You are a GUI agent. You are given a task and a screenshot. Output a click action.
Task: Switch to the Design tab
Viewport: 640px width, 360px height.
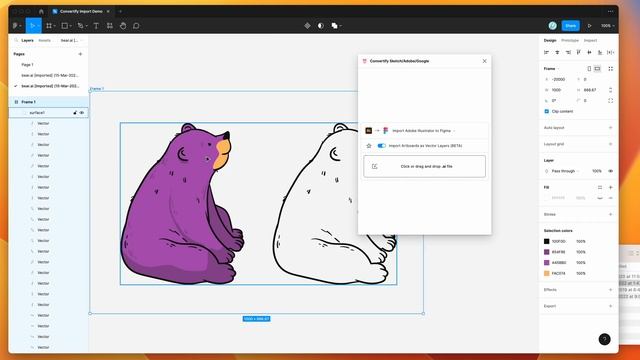click(x=550, y=40)
